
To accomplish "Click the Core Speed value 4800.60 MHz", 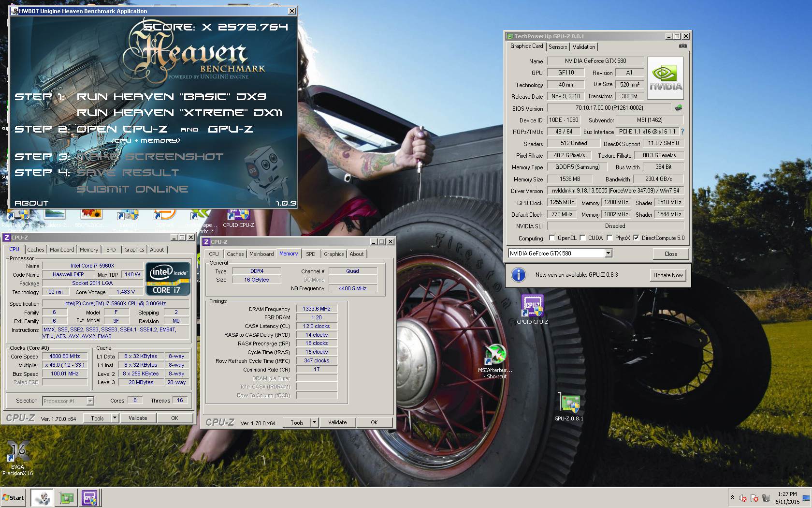I will click(65, 356).
